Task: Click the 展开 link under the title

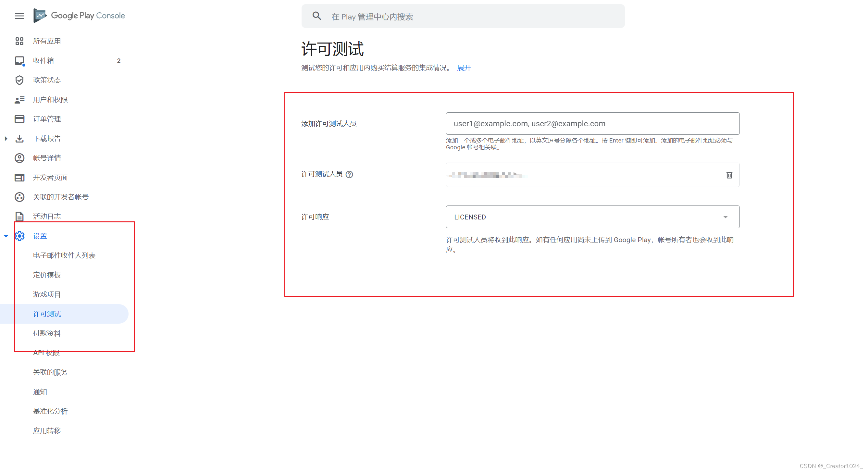Action: click(464, 68)
